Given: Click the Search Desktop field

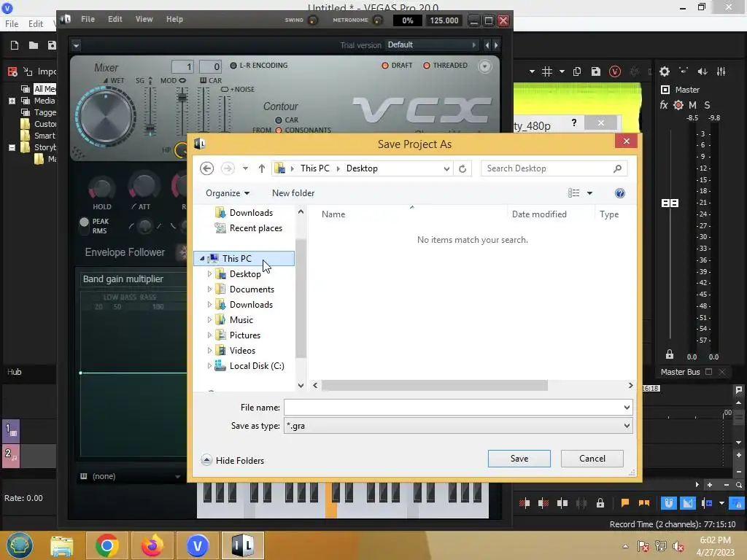Looking at the screenshot, I should point(554,168).
